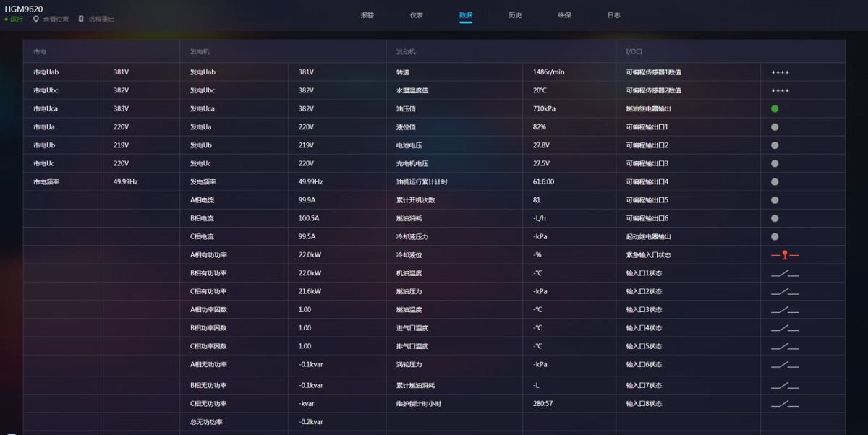Click the 市电 column header
The height and width of the screenshot is (435, 868).
pos(40,52)
